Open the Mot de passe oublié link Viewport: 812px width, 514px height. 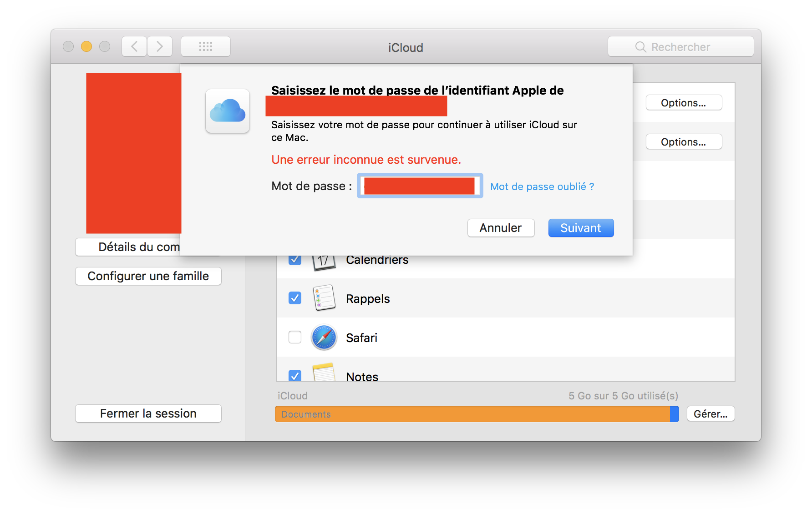click(x=542, y=186)
